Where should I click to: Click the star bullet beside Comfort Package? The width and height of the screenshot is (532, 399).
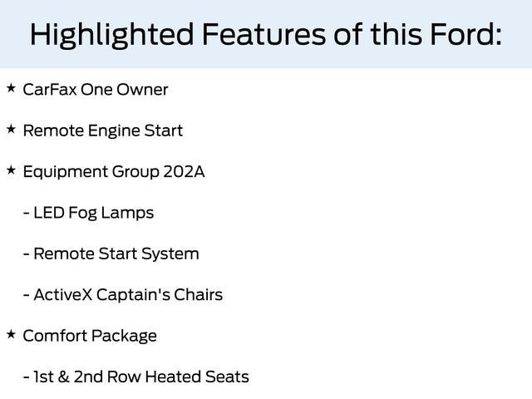click(x=10, y=334)
